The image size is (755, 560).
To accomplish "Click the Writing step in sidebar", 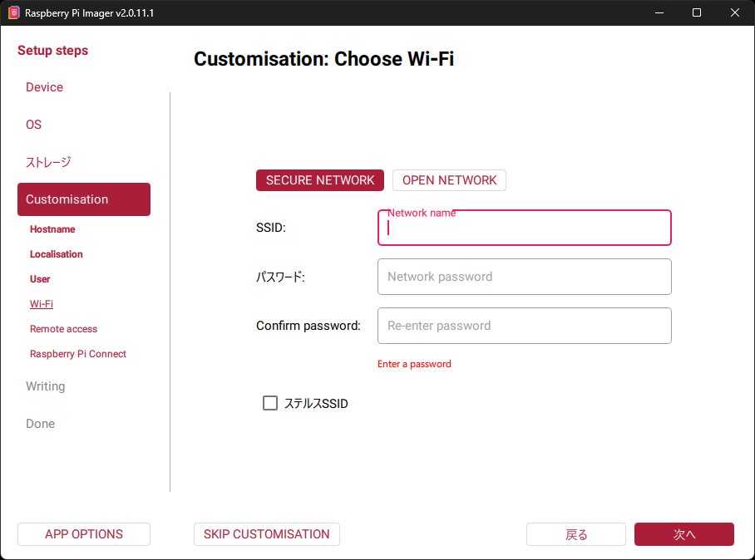I will coord(45,386).
